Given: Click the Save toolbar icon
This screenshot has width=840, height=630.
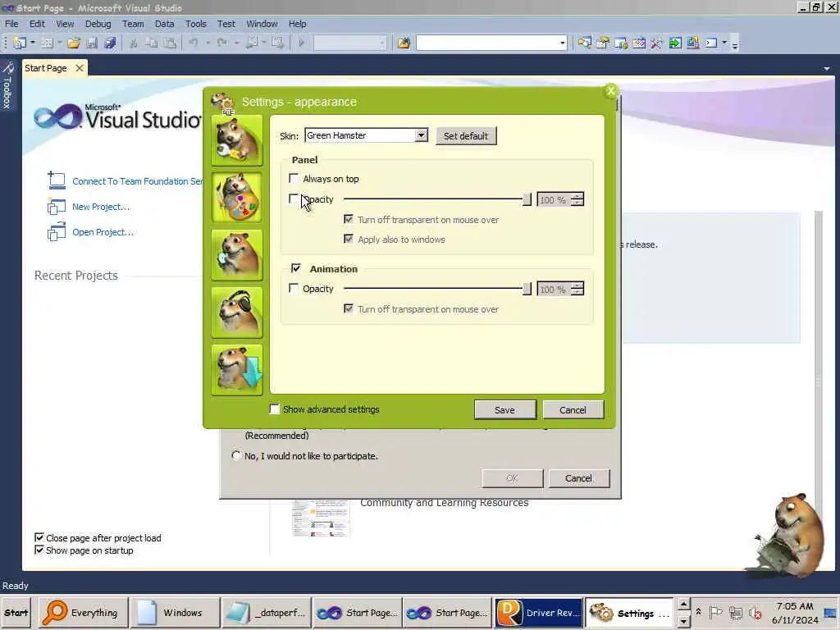Looking at the screenshot, I should (x=92, y=43).
